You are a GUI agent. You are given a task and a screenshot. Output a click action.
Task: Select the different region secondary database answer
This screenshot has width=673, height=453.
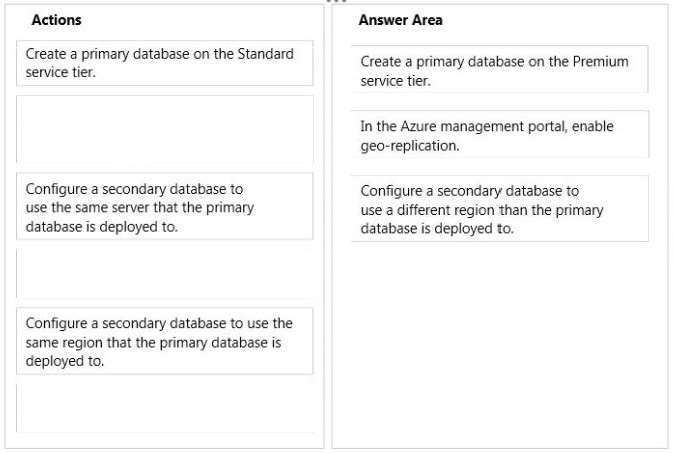click(x=500, y=208)
